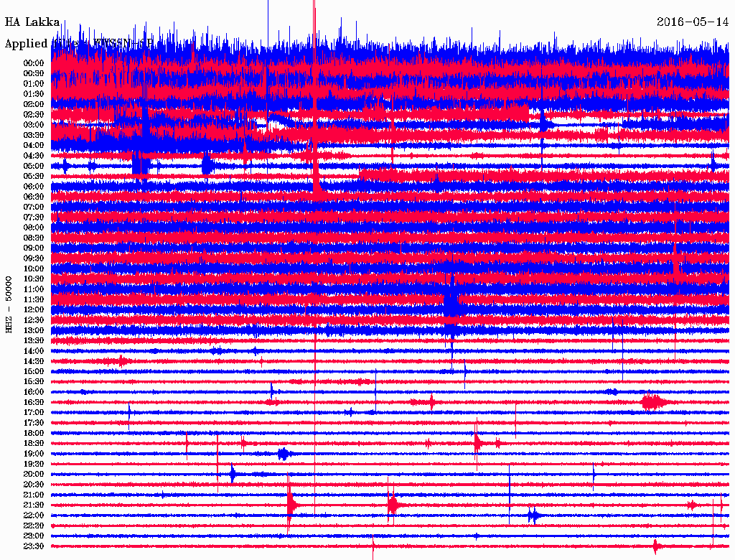Click the 09:30 time label
Image resolution: width=735 pixels, height=560 pixels.
34,258
